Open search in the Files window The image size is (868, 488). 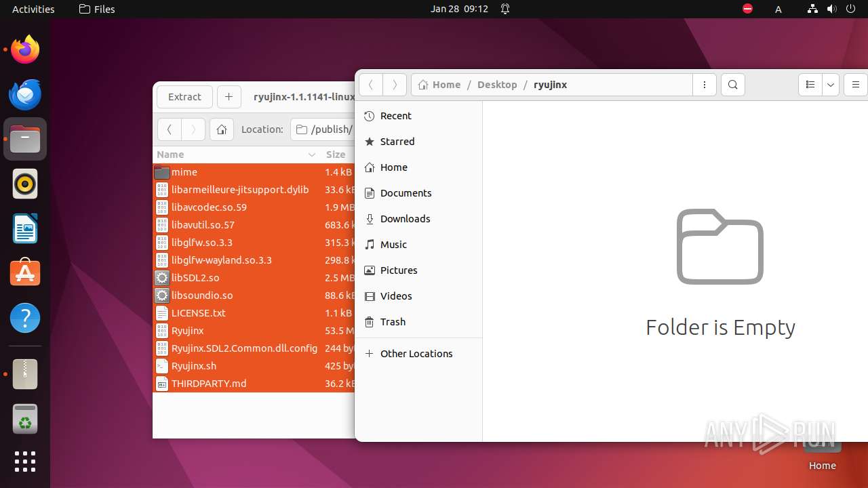tap(733, 85)
